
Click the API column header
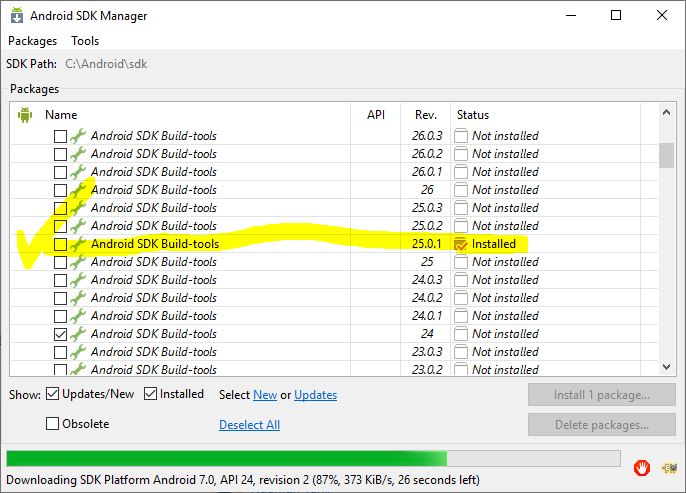(x=375, y=115)
